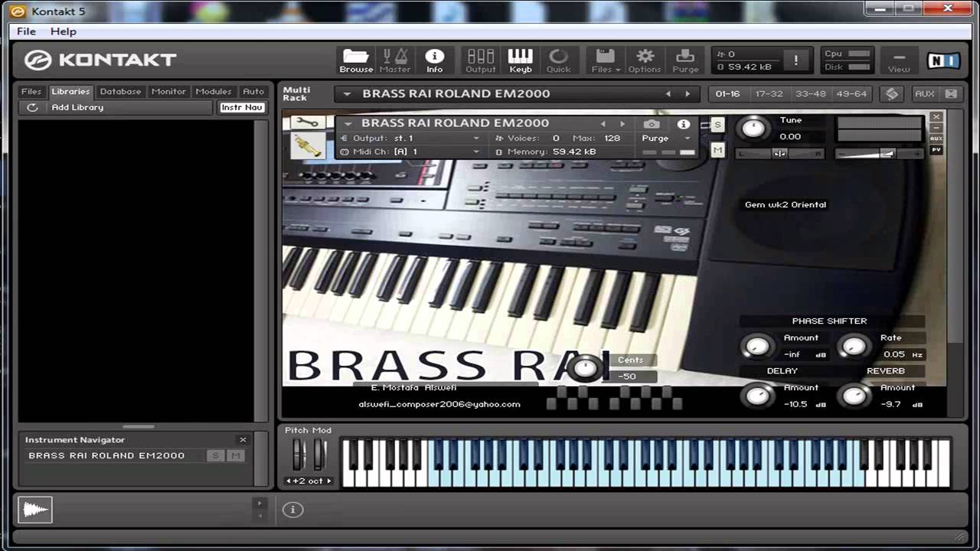The width and height of the screenshot is (980, 551).
Task: Solo the BRASS RAI instrument
Action: click(717, 125)
